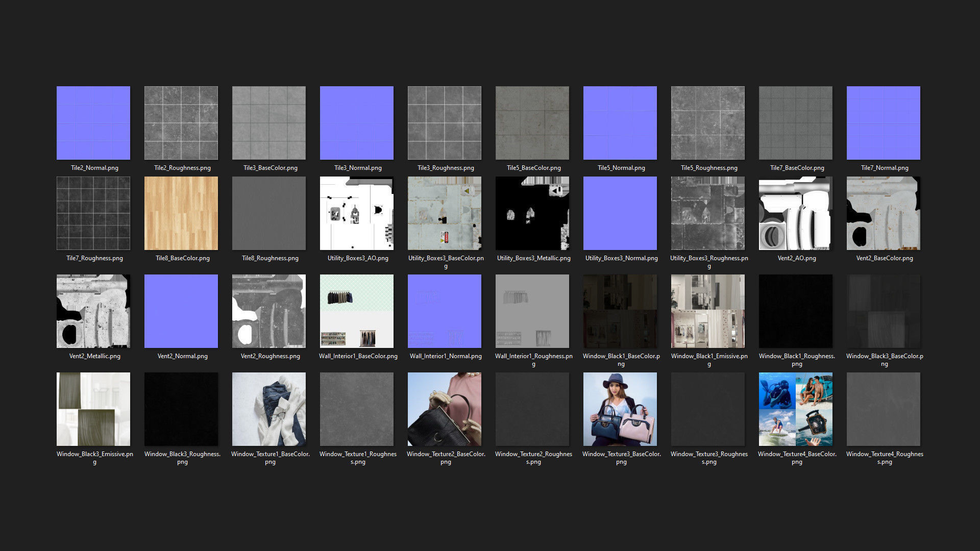The height and width of the screenshot is (551, 980).
Task: Select Window_Black1_Emissive.png store interior thumbnail
Action: (x=708, y=311)
